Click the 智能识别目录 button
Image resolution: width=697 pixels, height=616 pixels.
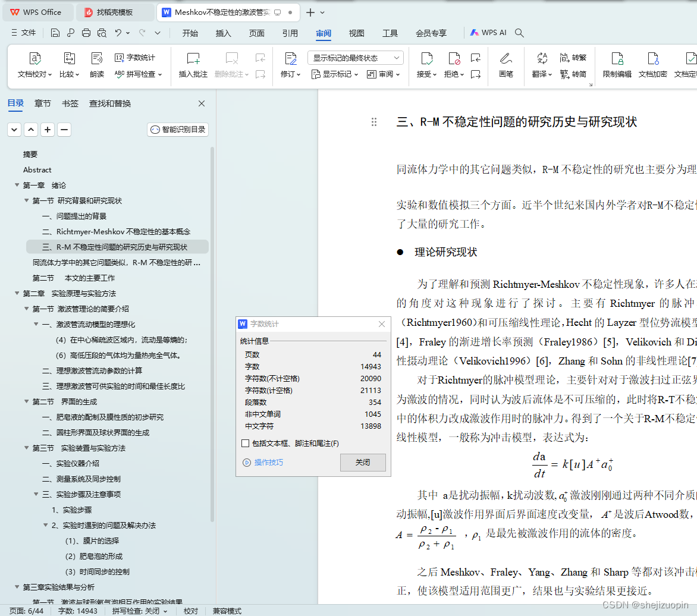click(x=178, y=130)
